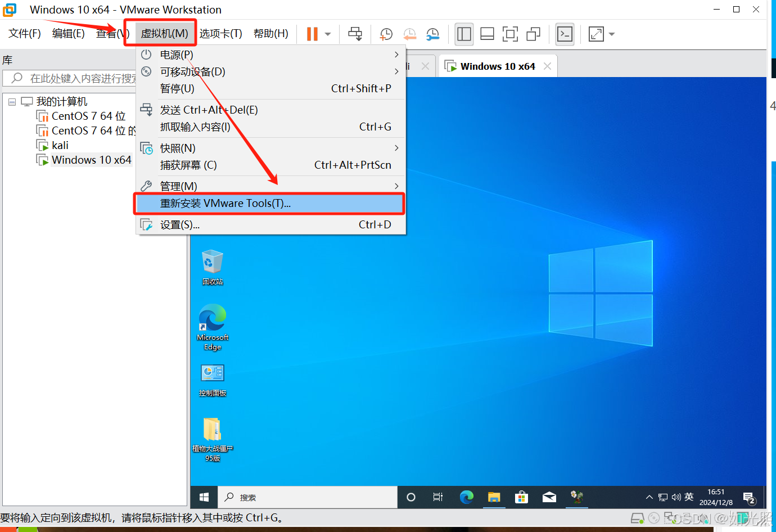Open the console view toolbar icon

tap(565, 34)
